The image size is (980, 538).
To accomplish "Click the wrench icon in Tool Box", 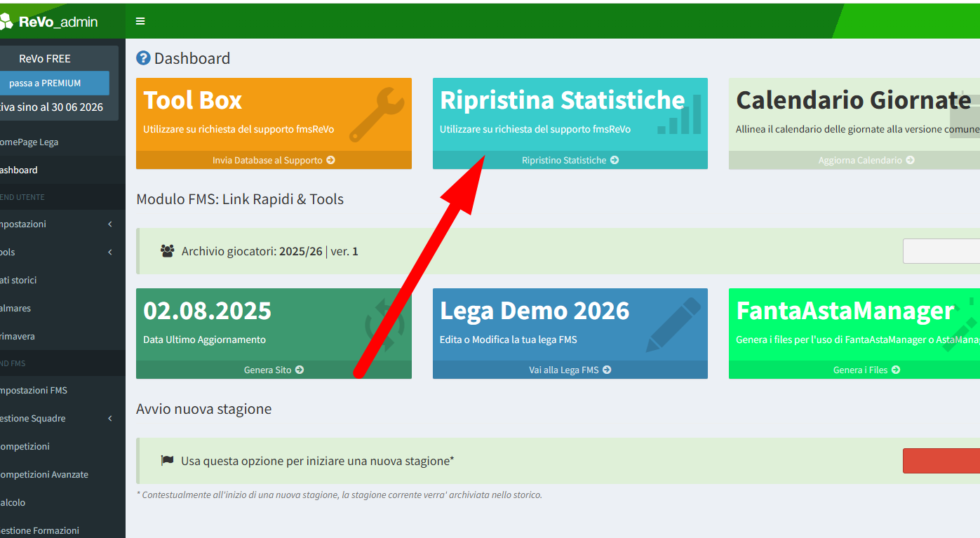I will (x=377, y=114).
